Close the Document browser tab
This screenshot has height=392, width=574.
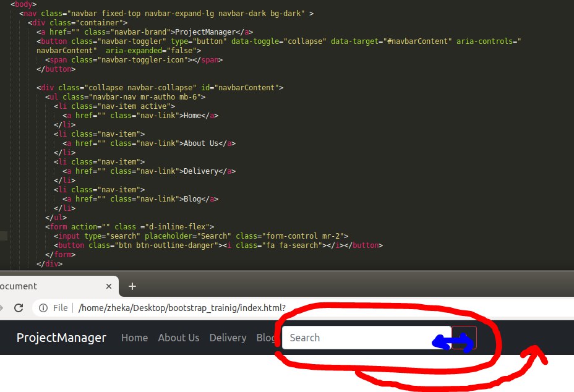click(x=109, y=286)
